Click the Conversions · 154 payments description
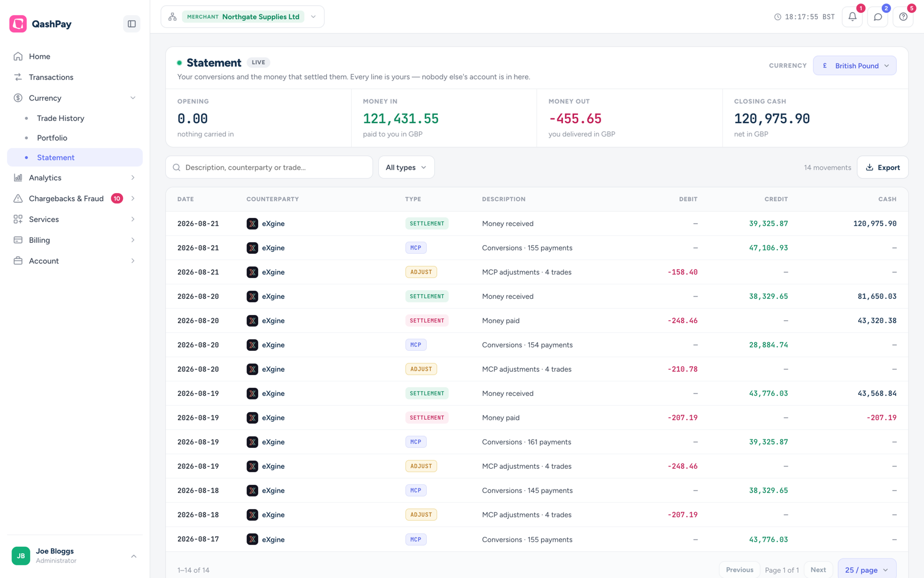 (527, 345)
